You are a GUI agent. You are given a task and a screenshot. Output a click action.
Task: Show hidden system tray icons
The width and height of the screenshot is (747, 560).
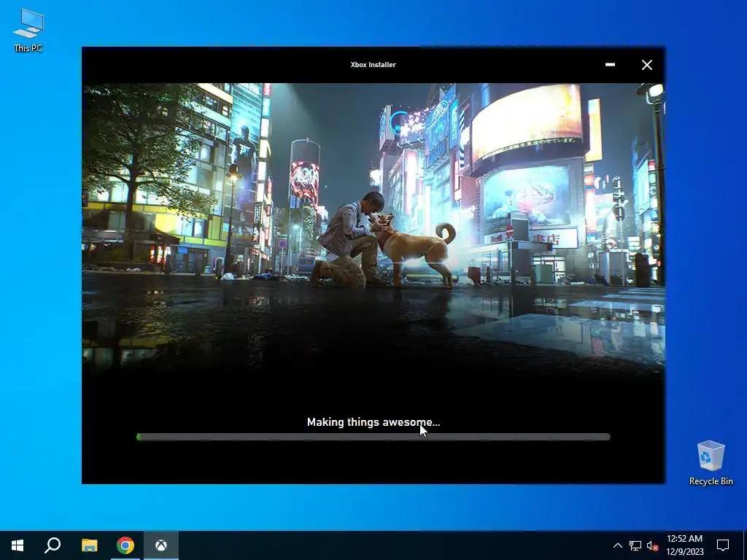[x=617, y=545]
